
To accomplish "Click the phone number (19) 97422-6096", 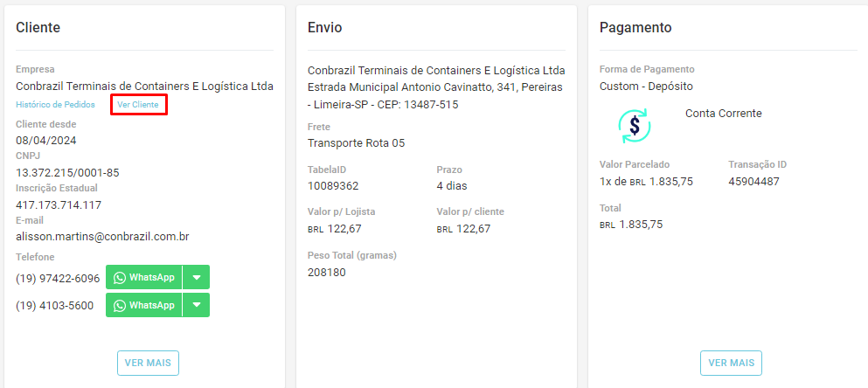I will [x=58, y=278].
